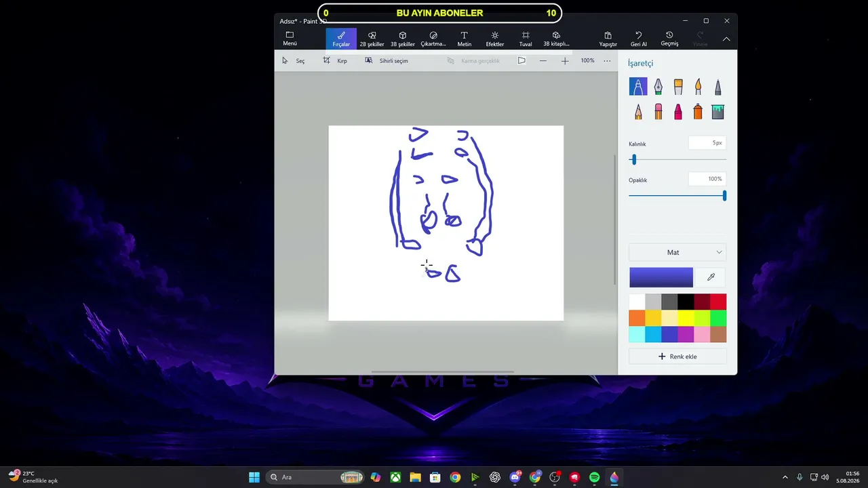Viewport: 868px width, 488px height.
Task: Click the current color preview bar
Action: point(661,277)
